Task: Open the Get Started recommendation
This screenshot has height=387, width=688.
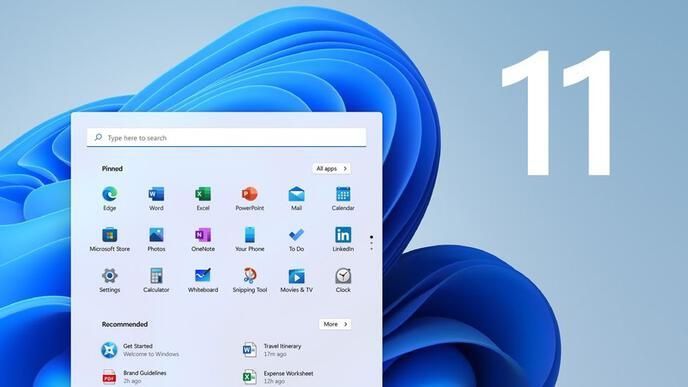Action: [140, 350]
